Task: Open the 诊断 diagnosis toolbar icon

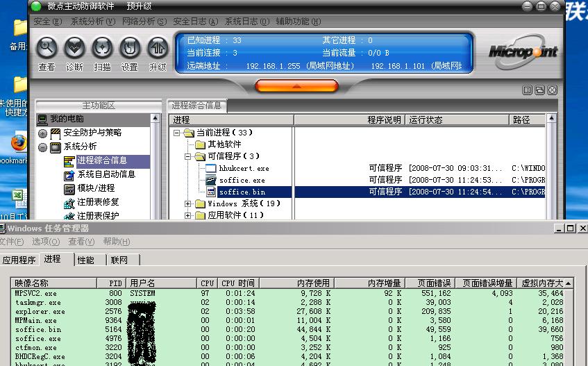Action: click(x=74, y=48)
